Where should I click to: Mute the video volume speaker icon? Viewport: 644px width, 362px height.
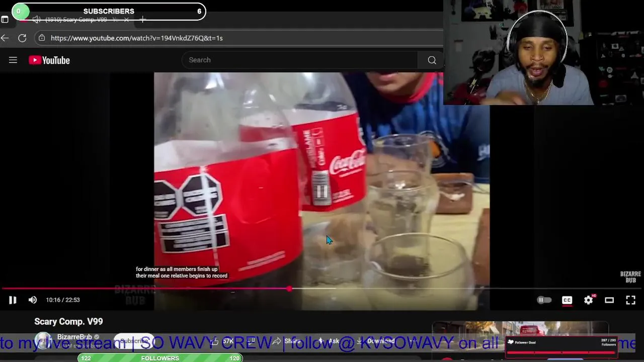pyautogui.click(x=33, y=300)
